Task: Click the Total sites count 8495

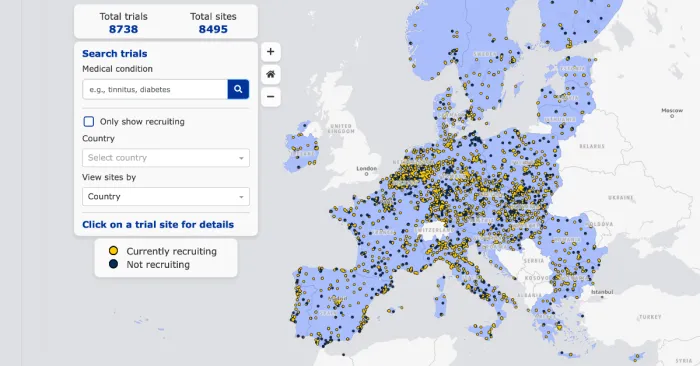Action: point(213,29)
